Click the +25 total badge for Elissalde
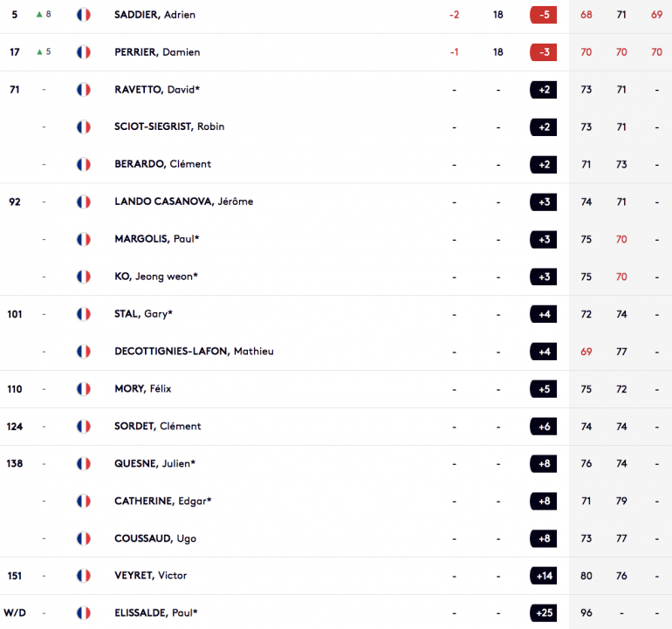The image size is (672, 629). 544,612
